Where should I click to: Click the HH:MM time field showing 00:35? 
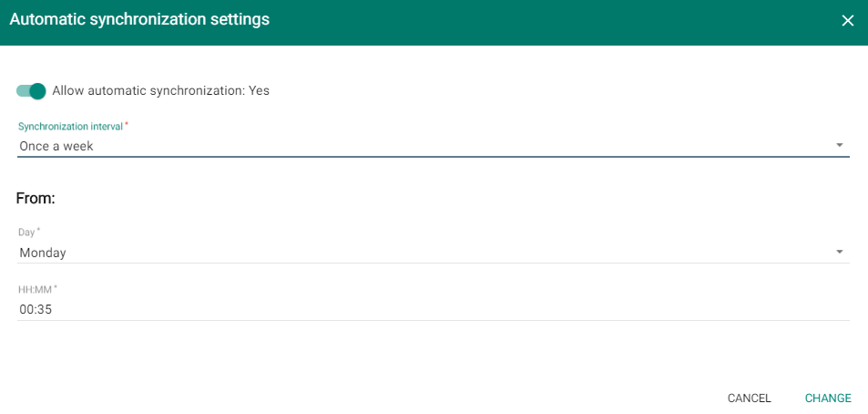click(364, 309)
